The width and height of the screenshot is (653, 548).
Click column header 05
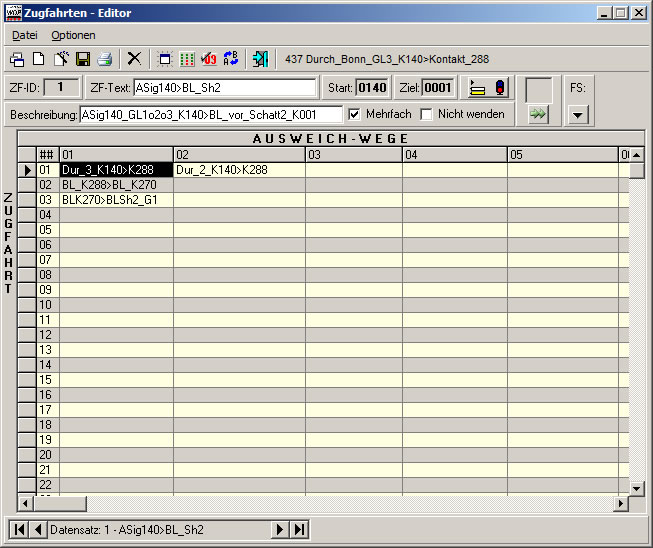pos(563,155)
